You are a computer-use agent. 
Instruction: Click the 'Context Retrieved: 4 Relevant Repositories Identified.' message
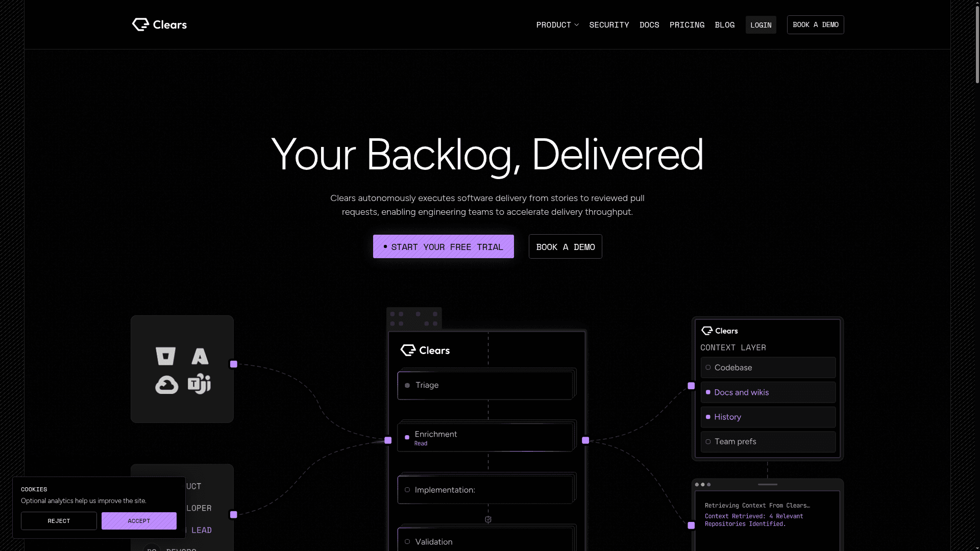pyautogui.click(x=754, y=520)
